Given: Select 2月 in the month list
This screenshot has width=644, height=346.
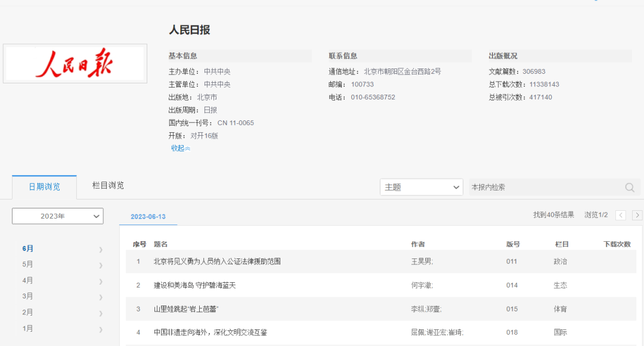Looking at the screenshot, I should 27,313.
